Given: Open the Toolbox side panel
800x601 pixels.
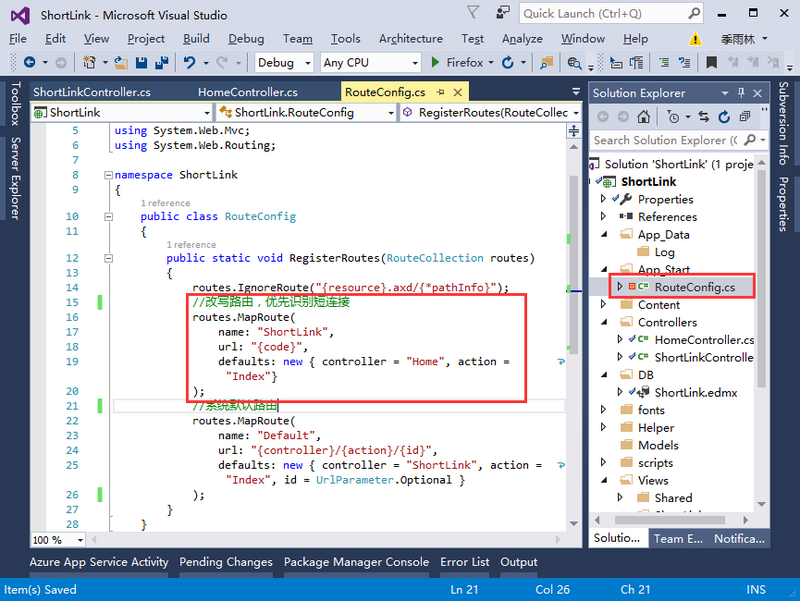Looking at the screenshot, I should (15, 103).
